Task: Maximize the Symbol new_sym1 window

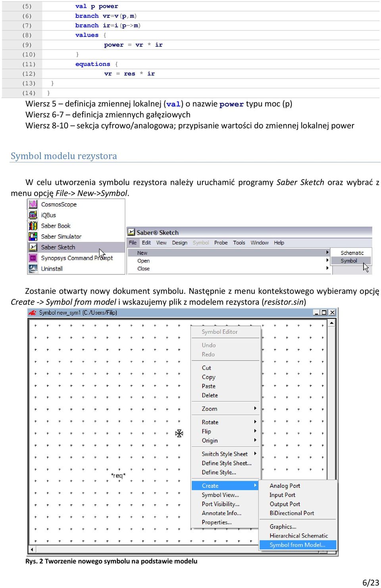Action: [x=324, y=312]
